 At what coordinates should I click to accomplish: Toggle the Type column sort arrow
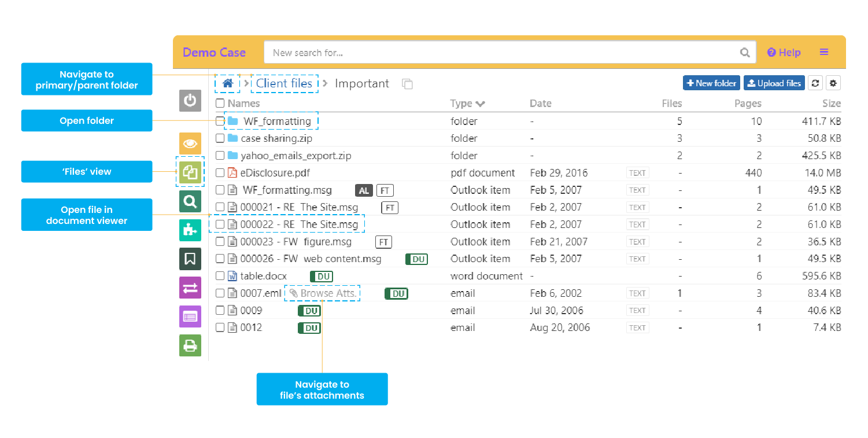[482, 103]
